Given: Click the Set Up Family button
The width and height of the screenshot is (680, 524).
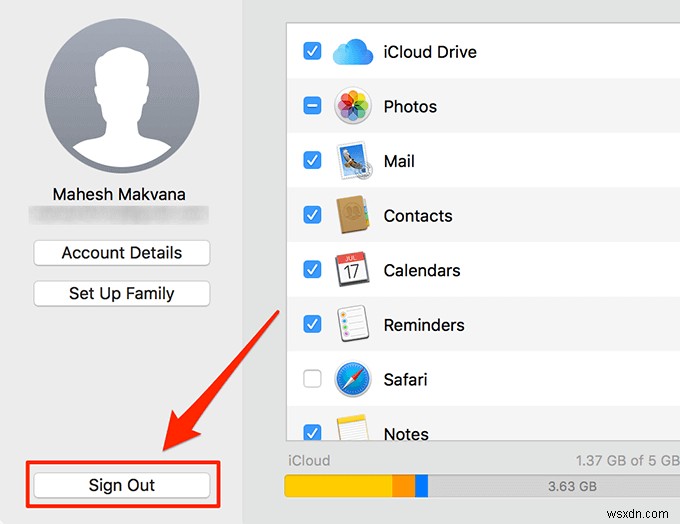Looking at the screenshot, I should click(x=122, y=294).
